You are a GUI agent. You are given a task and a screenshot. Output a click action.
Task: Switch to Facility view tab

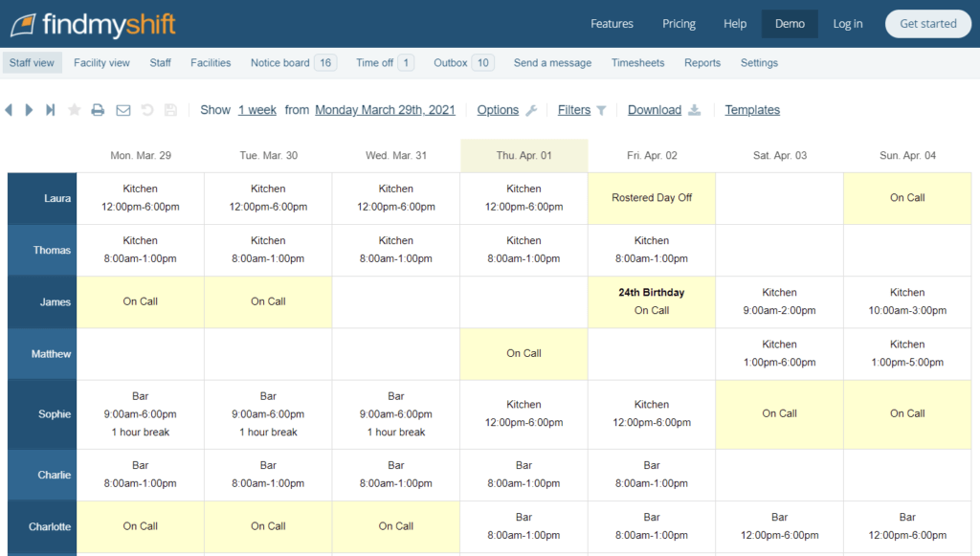(101, 62)
